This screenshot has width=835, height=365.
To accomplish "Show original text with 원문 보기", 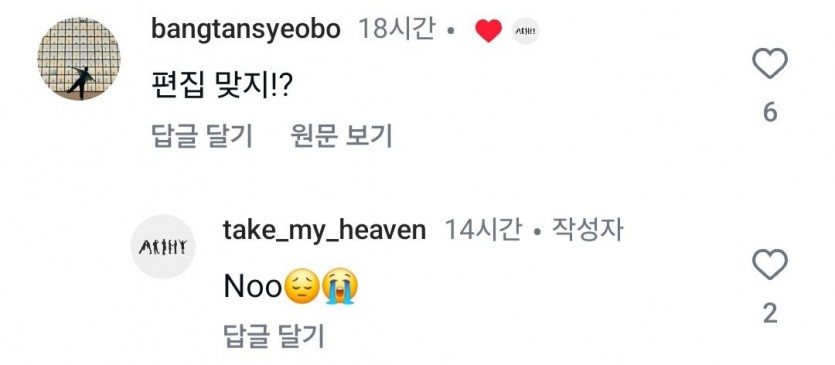I will pos(341,136).
